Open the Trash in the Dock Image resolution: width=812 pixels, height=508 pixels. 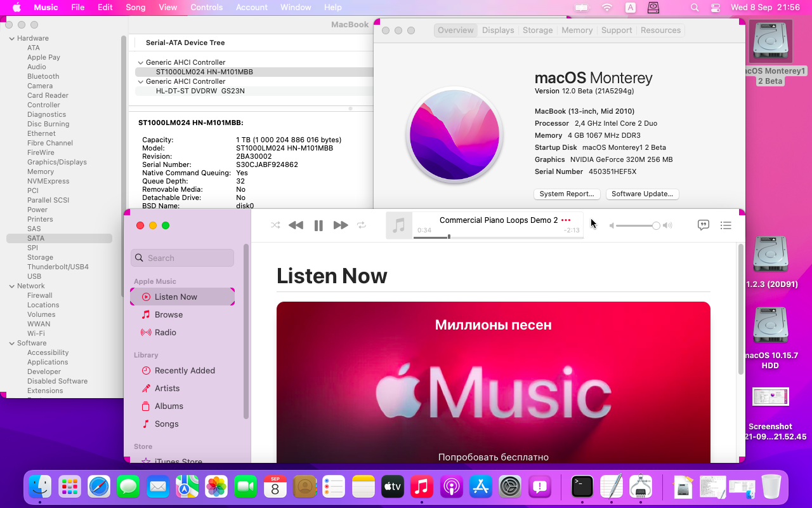[771, 486]
